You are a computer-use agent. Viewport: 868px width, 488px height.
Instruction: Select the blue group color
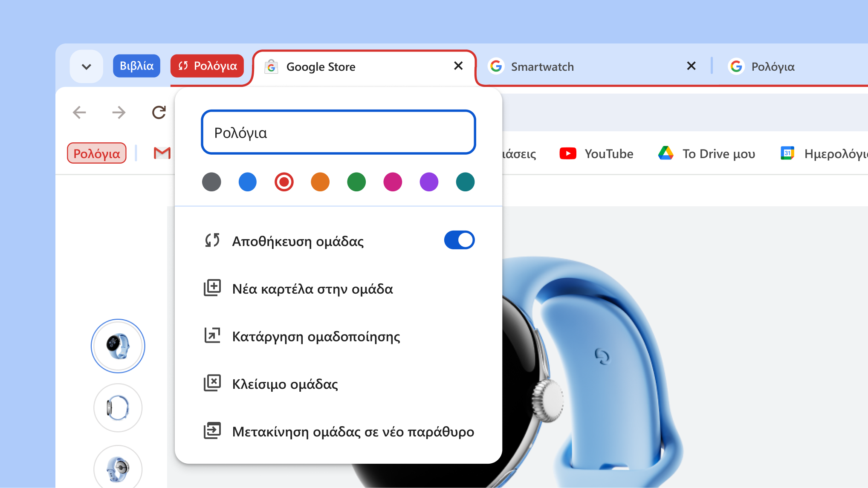[247, 182]
